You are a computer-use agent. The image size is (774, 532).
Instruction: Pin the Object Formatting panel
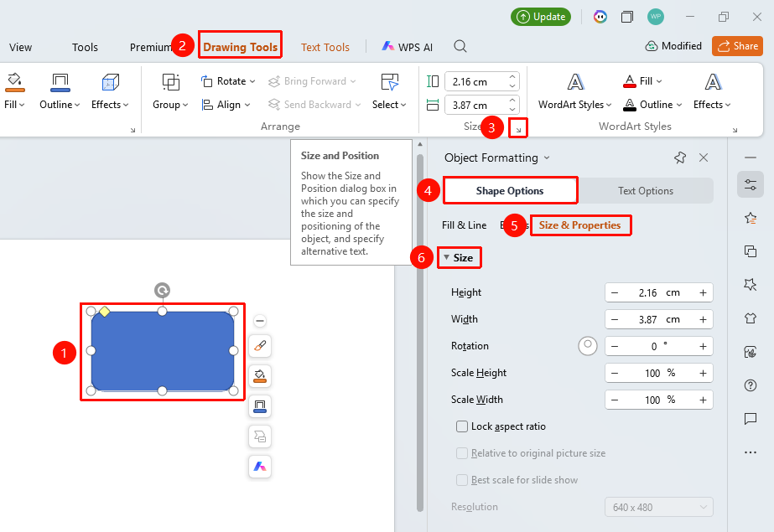click(680, 158)
